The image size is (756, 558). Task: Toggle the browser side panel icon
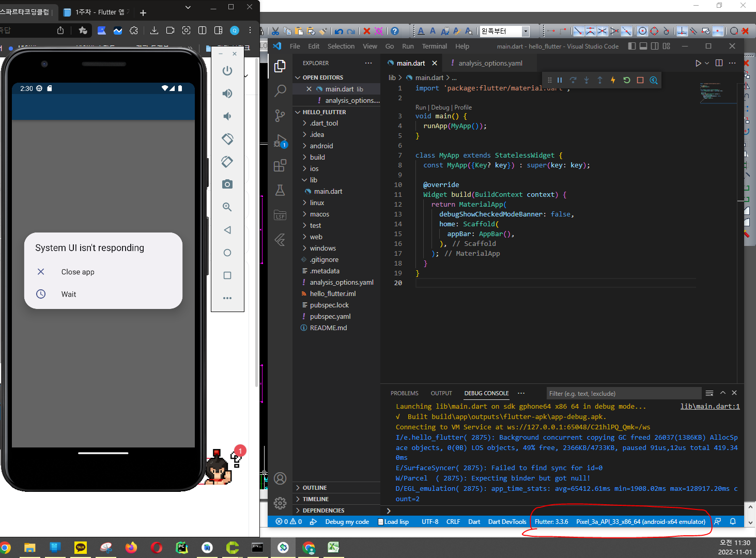click(219, 30)
